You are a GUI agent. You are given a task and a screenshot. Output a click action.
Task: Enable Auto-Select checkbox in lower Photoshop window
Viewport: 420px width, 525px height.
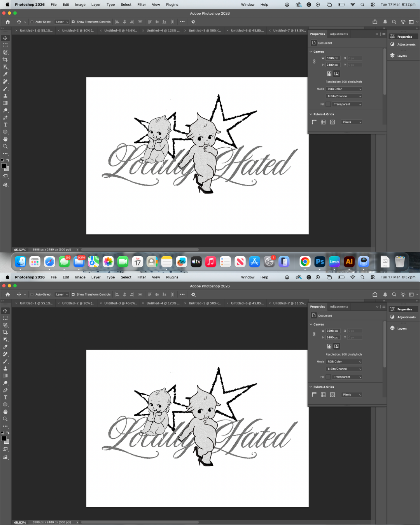(x=32, y=294)
